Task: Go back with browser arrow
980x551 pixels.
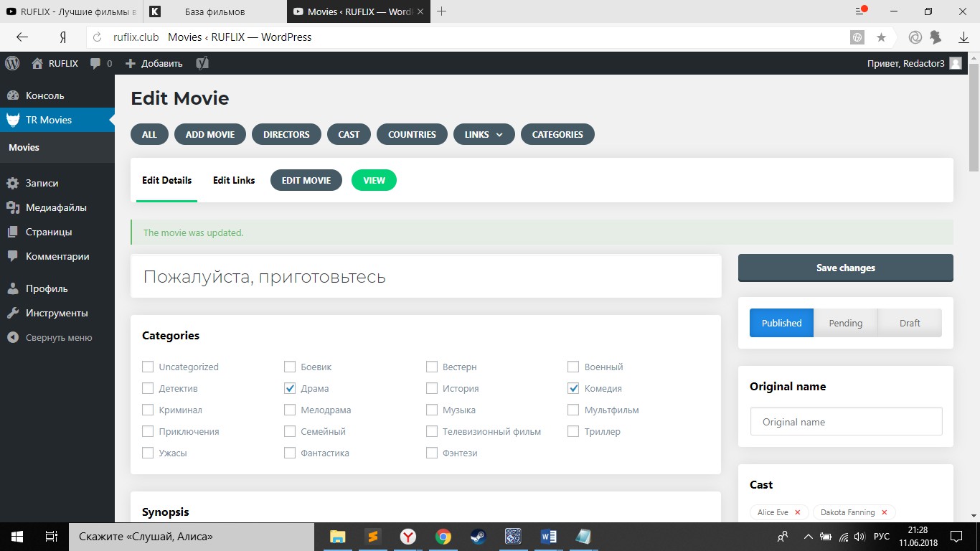Action: tap(22, 37)
